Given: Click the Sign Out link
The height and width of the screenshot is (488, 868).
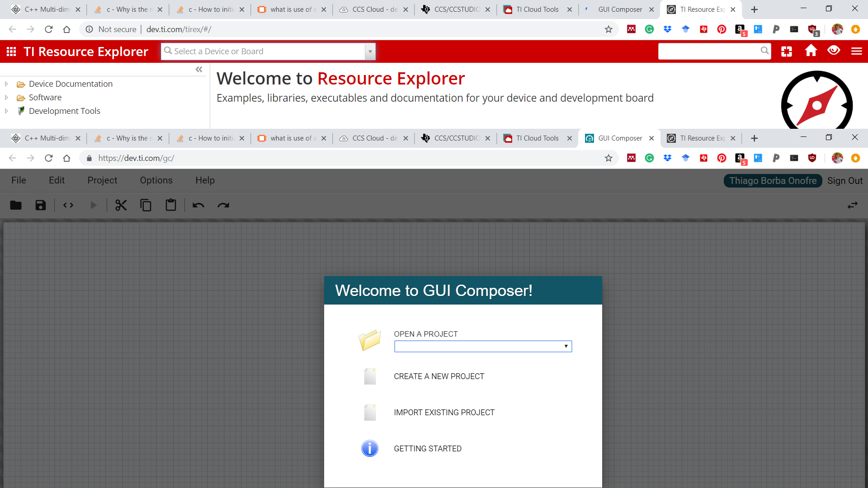Looking at the screenshot, I should coord(844,181).
